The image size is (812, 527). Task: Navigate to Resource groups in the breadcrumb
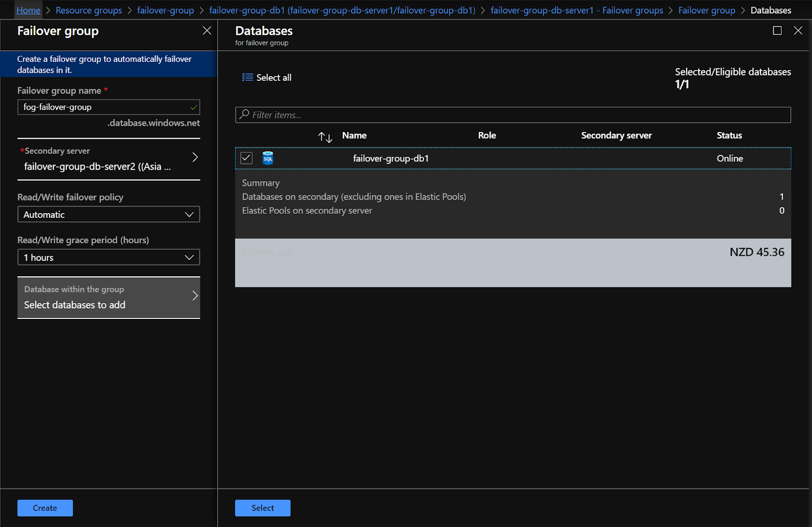[89, 10]
